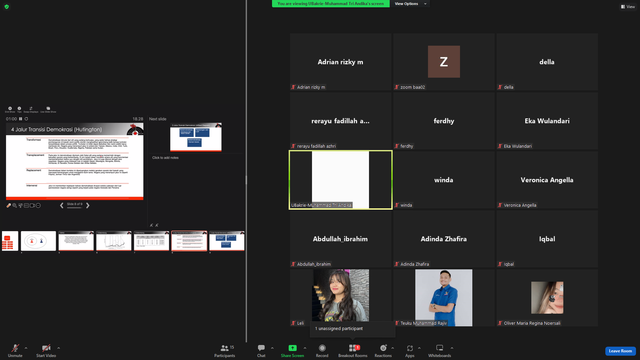The height and width of the screenshot is (360, 640).
Task: Click third icon in presenter view top toolbar
Action: tap(31, 109)
